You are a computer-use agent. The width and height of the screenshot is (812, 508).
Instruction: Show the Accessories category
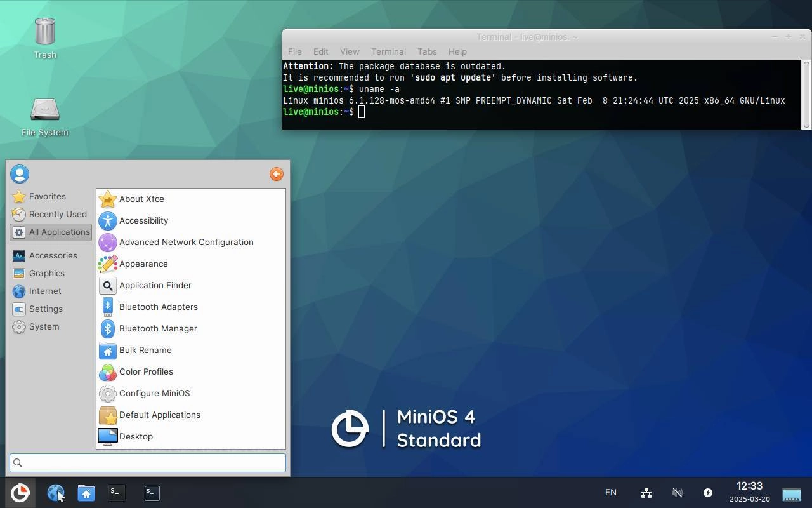(51, 255)
